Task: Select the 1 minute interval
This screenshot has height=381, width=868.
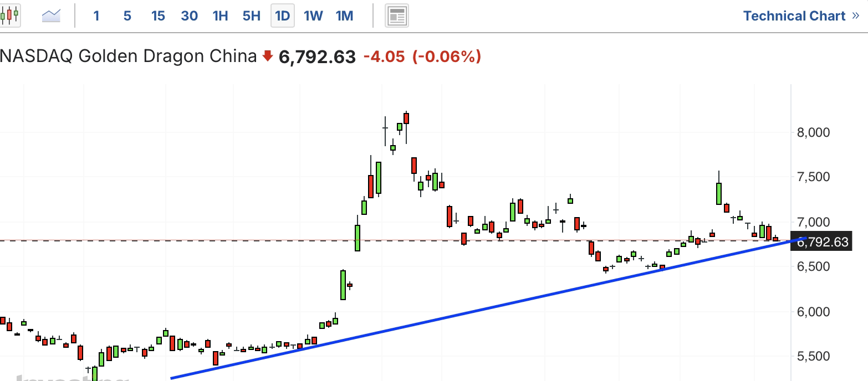Action: (96, 16)
